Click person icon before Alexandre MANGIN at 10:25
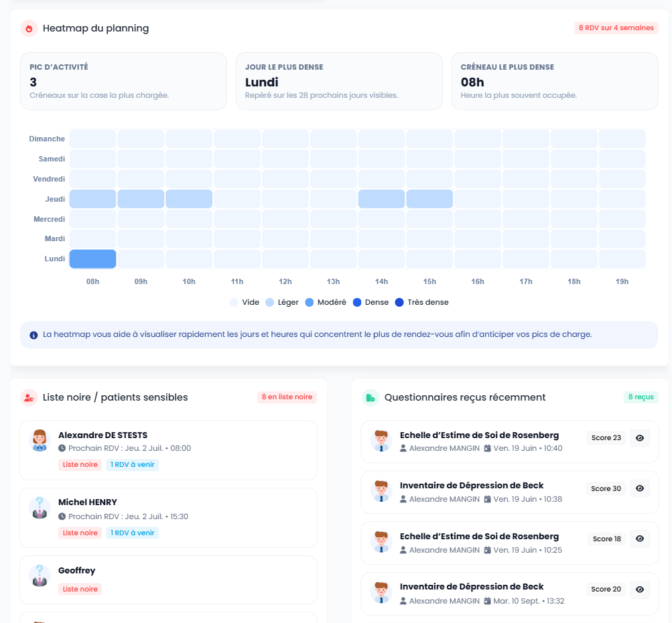Viewport: 672px width, 623px height. tap(403, 550)
